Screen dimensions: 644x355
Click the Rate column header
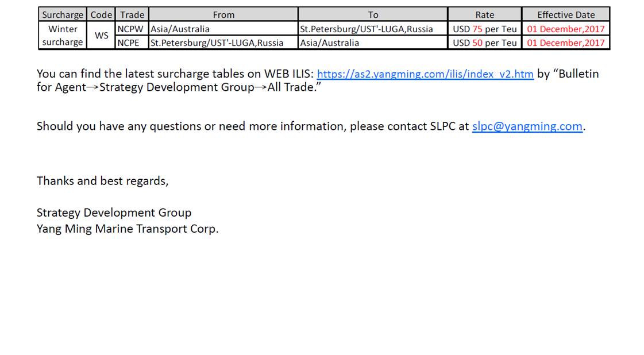tap(485, 15)
